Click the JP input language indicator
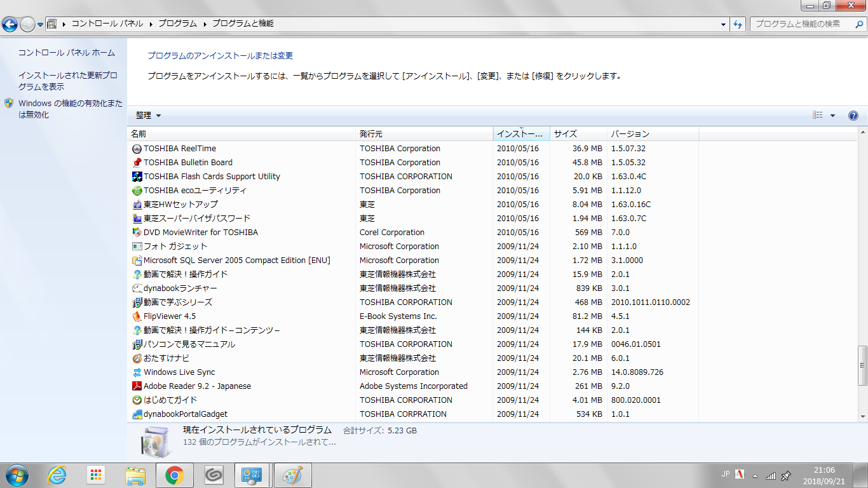The image size is (868, 488). tap(726, 474)
